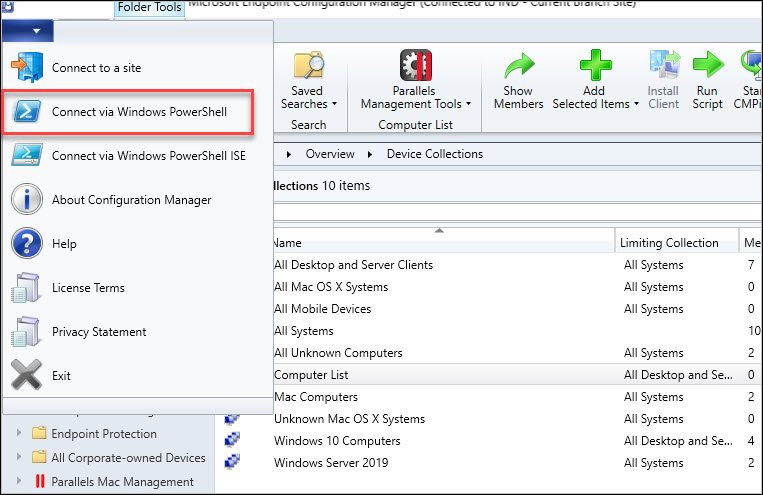The width and height of the screenshot is (763, 495).
Task: Open About Configuration Manager menu entry
Action: [138, 200]
